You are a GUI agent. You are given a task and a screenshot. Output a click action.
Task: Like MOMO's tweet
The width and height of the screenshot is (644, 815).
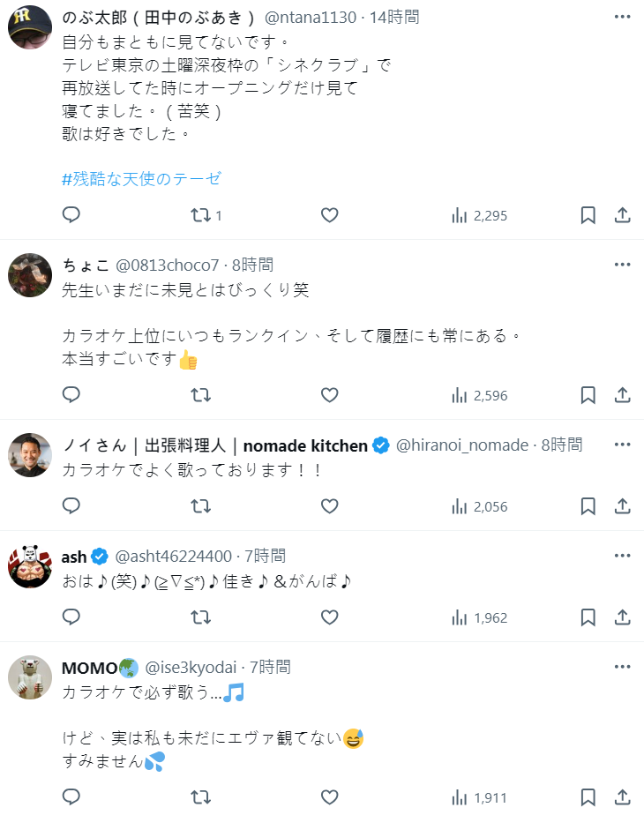point(329,797)
